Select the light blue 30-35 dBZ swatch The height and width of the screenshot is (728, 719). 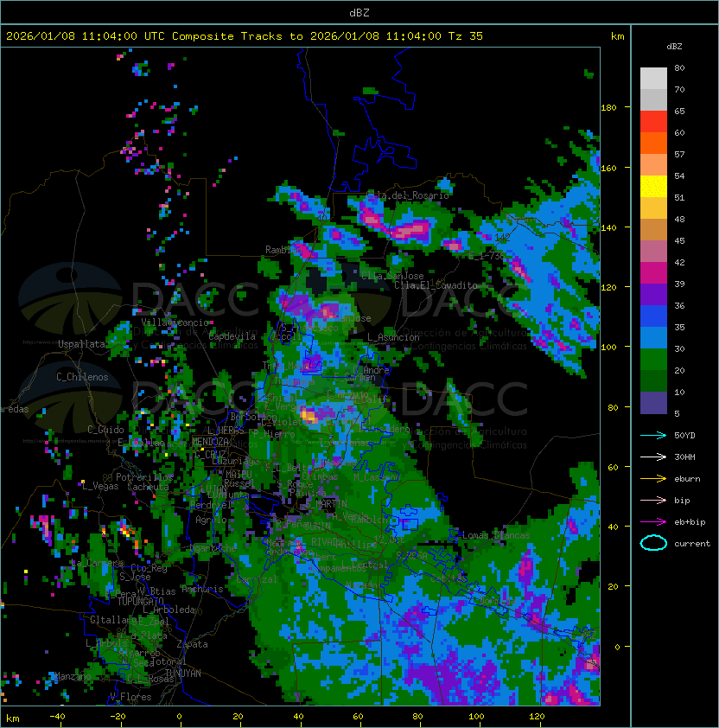tap(653, 337)
